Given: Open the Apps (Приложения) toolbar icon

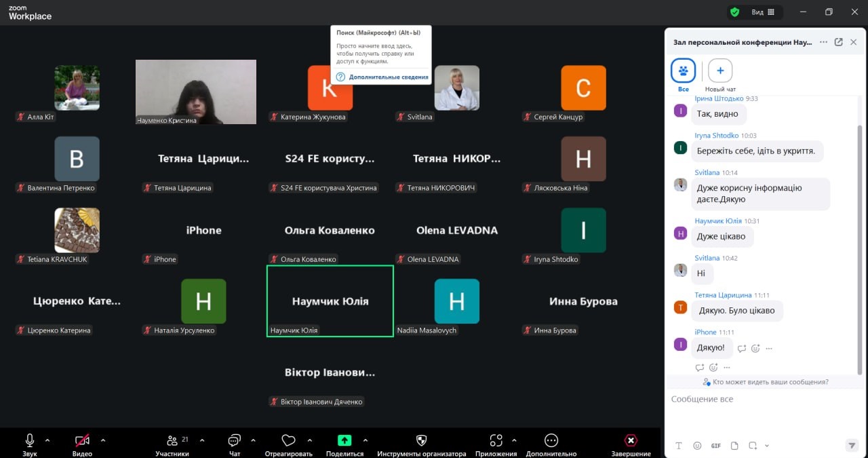Looking at the screenshot, I should pyautogui.click(x=496, y=440).
